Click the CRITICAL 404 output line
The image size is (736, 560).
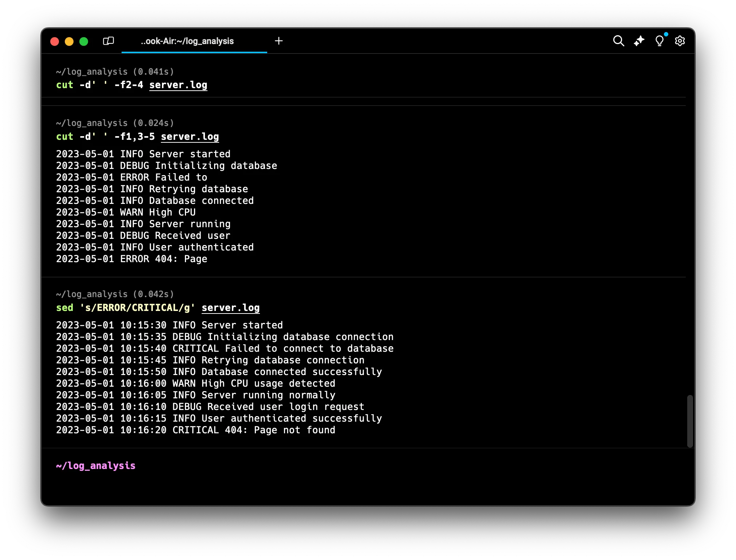click(195, 430)
